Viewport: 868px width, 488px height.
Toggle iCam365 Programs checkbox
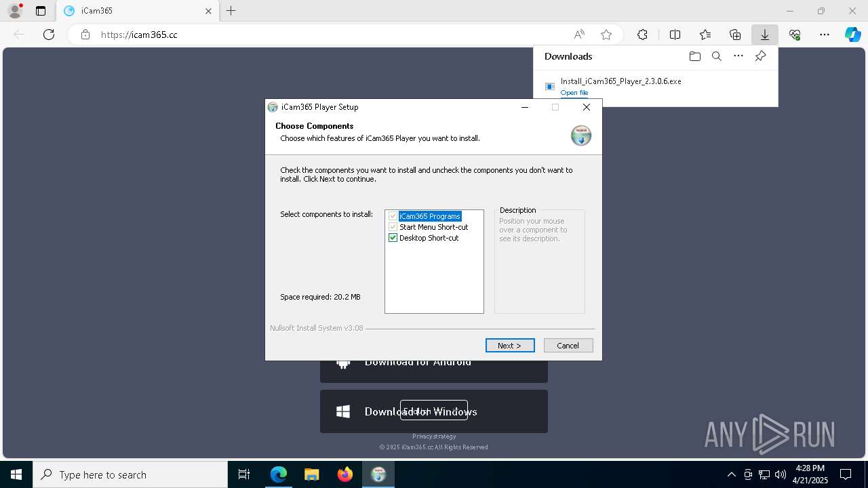click(393, 216)
